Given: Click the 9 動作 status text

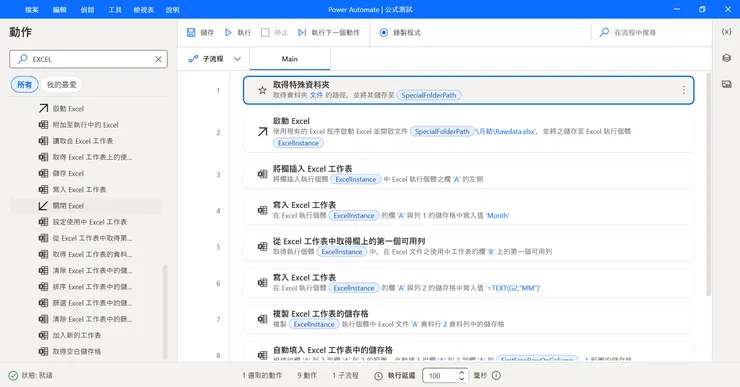Looking at the screenshot, I should click(307, 376).
